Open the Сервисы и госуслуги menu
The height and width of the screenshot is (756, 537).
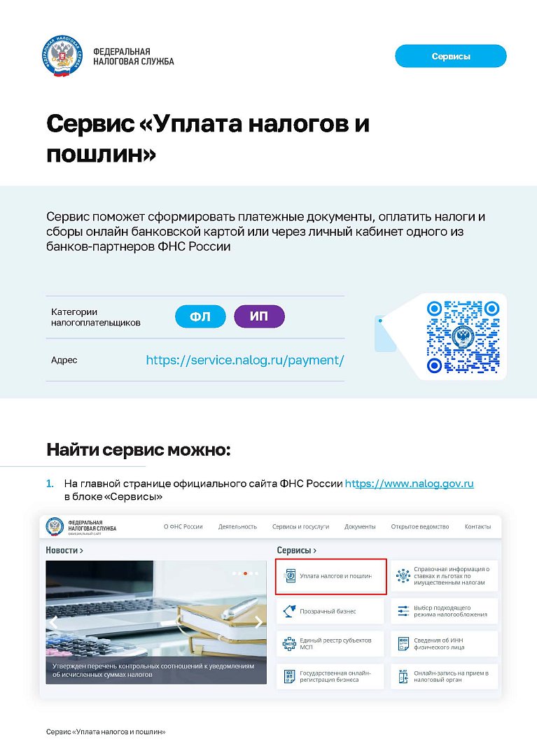(300, 526)
